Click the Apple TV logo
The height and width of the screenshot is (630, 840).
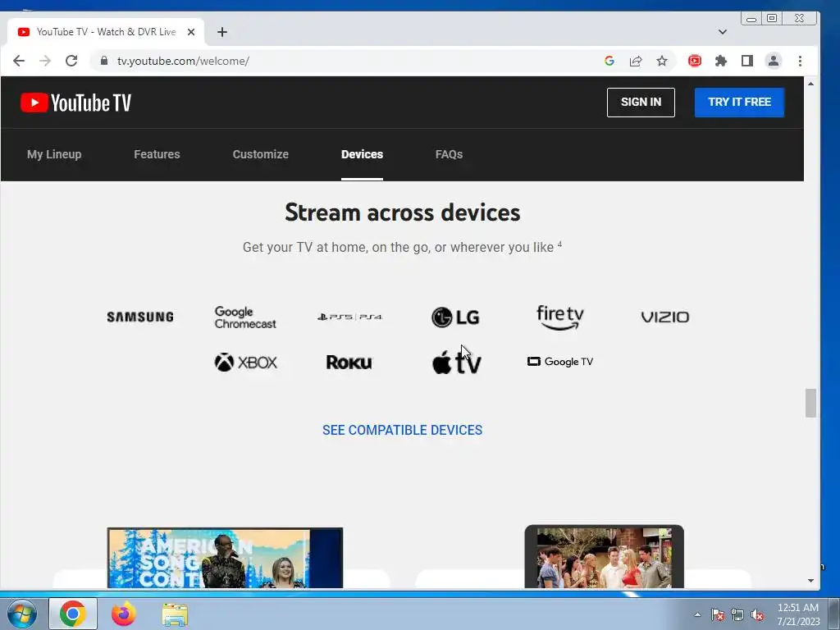pyautogui.click(x=456, y=362)
